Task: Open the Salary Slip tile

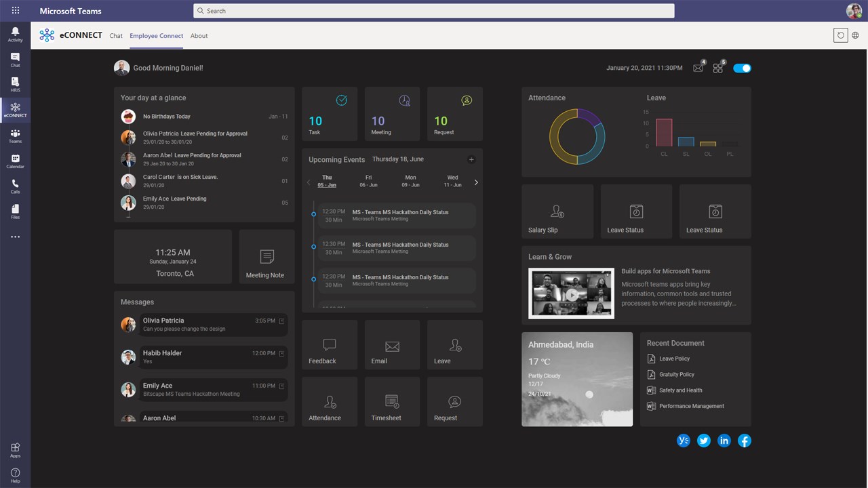Action: click(557, 211)
